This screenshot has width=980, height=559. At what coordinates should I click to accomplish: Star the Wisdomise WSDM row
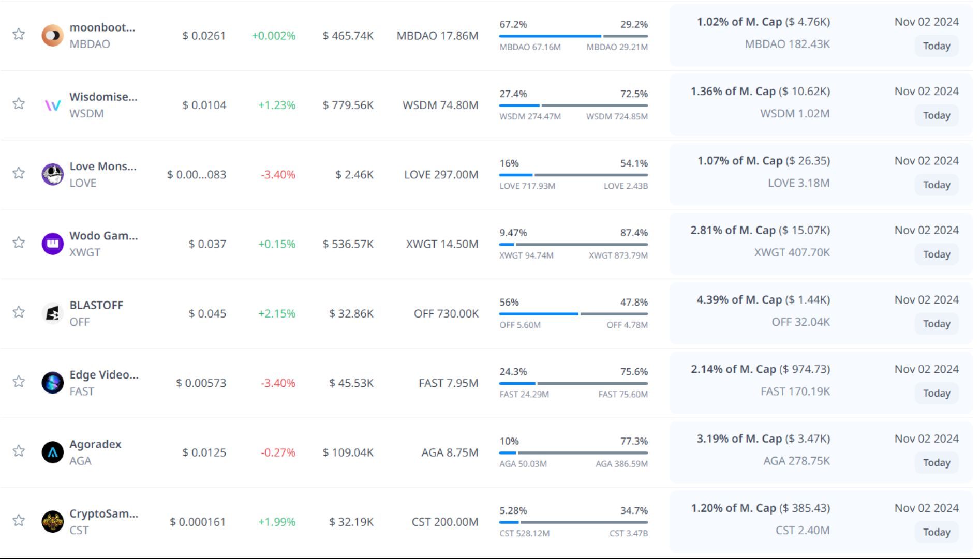point(19,103)
